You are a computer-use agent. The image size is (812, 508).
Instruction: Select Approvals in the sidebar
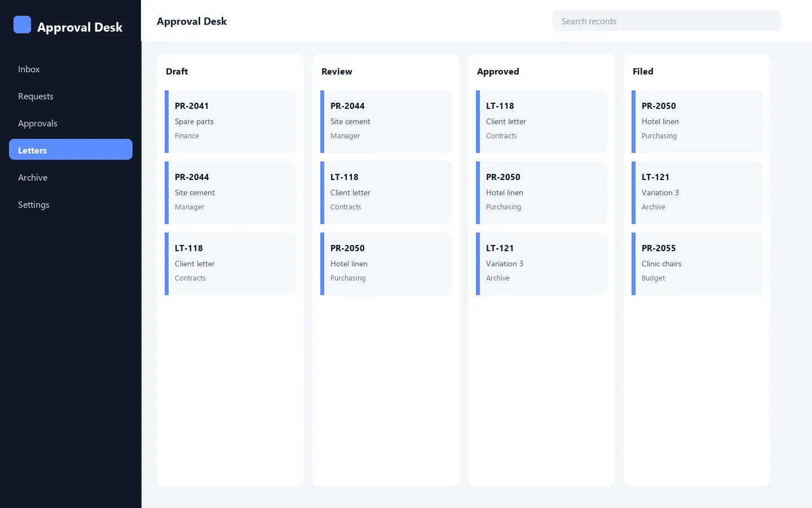pyautogui.click(x=70, y=124)
